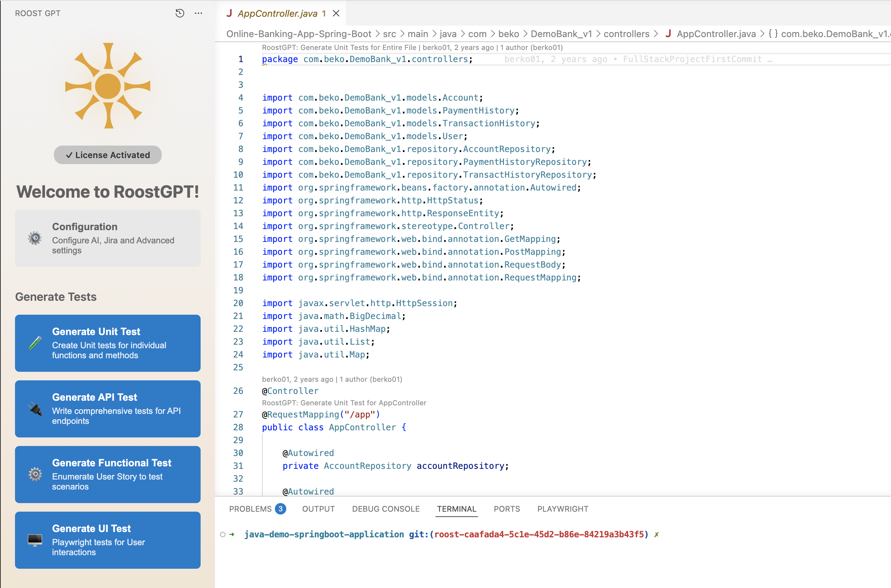
Task: Open the RoostGPT more actions ellipsis icon
Action: pyautogui.click(x=198, y=13)
